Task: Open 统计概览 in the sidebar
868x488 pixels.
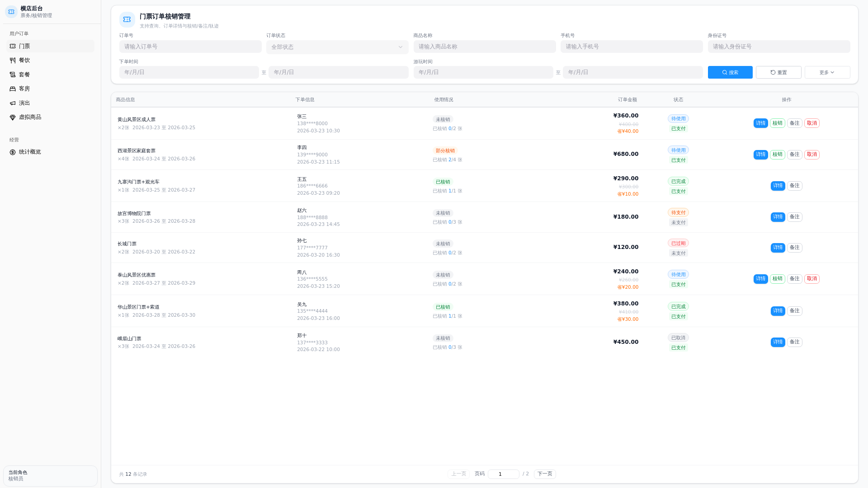Action: [x=50, y=152]
